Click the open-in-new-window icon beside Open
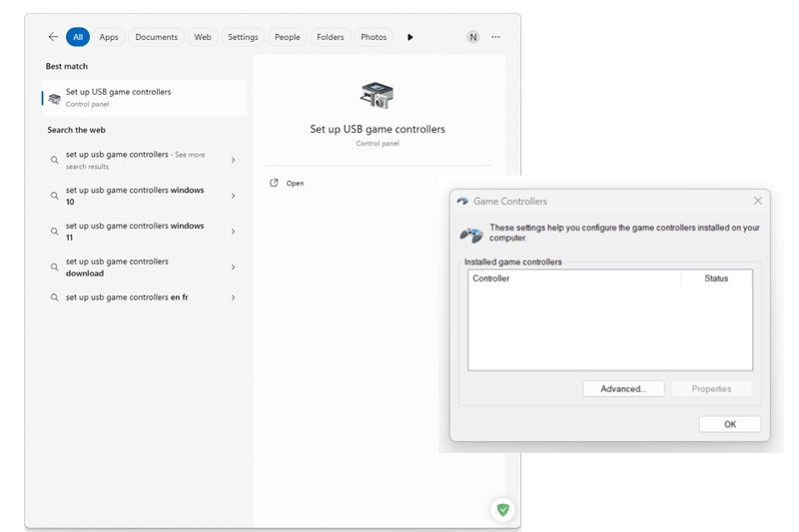This screenshot has width=799, height=532. pyautogui.click(x=274, y=183)
